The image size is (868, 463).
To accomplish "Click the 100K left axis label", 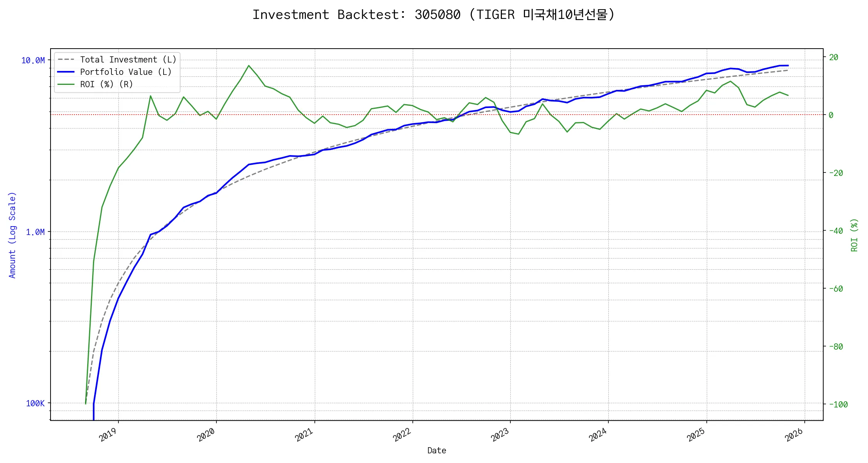I will [x=35, y=404].
